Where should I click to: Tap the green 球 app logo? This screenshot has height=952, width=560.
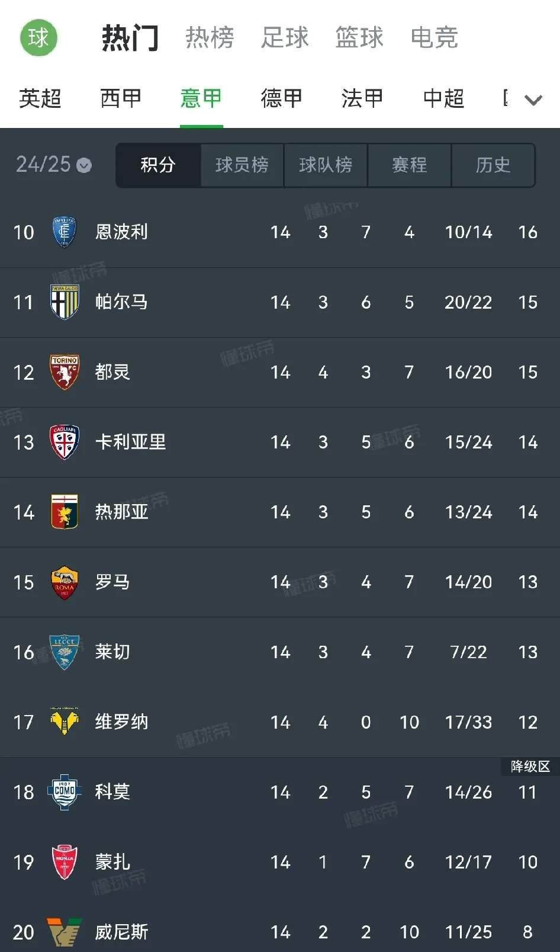[x=38, y=38]
